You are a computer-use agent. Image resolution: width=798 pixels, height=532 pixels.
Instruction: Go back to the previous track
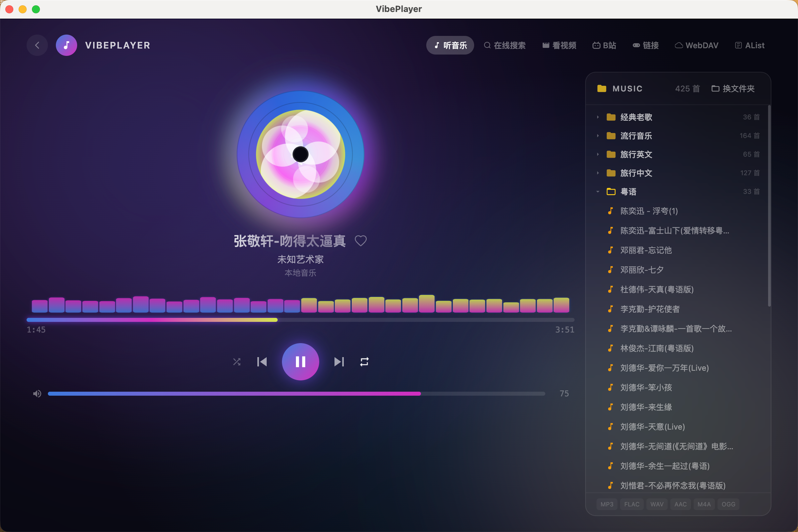tap(262, 362)
